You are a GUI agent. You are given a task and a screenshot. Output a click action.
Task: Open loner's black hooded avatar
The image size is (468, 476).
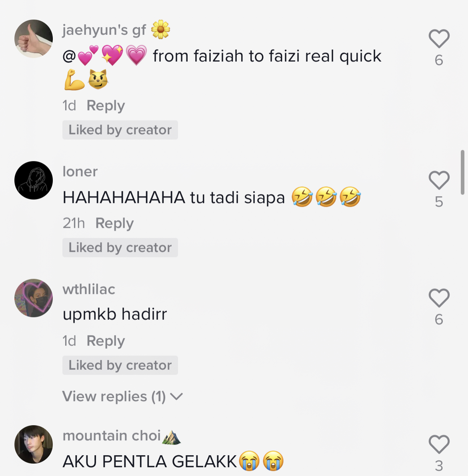(34, 180)
